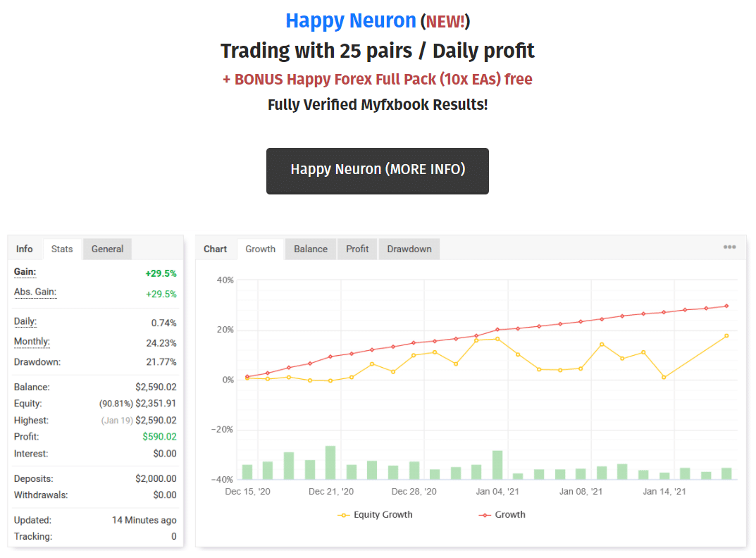
Task: Switch to the General tab
Action: point(108,249)
